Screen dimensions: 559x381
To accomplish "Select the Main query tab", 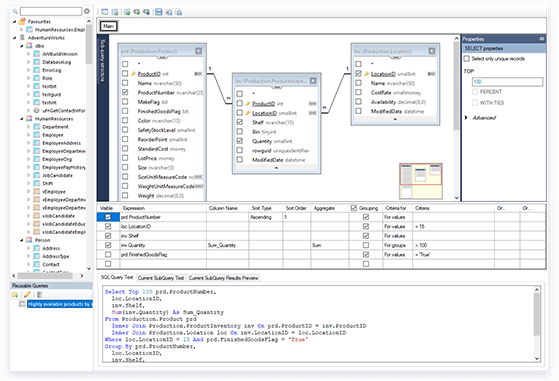I will point(108,26).
